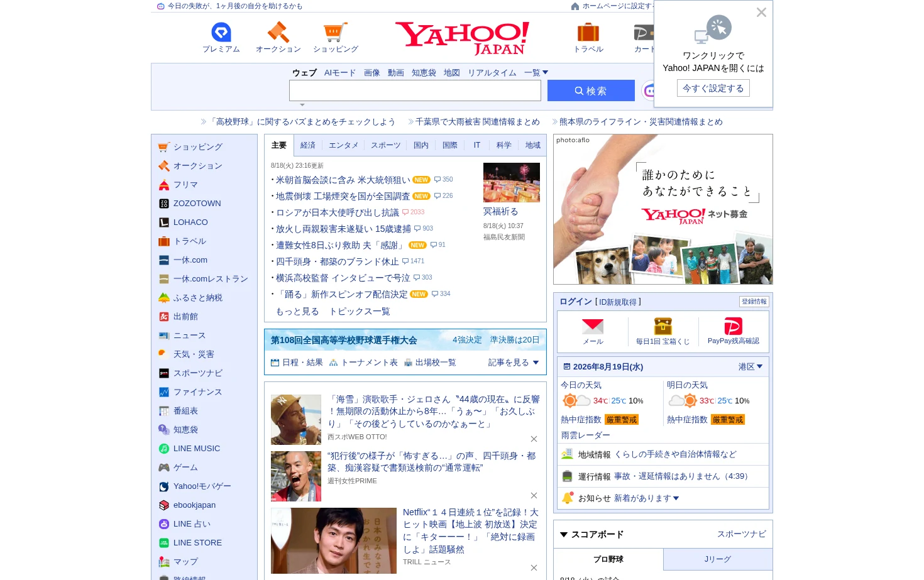Open ebookjapan in the left sidebar
This screenshot has width=924, height=580.
click(187, 505)
